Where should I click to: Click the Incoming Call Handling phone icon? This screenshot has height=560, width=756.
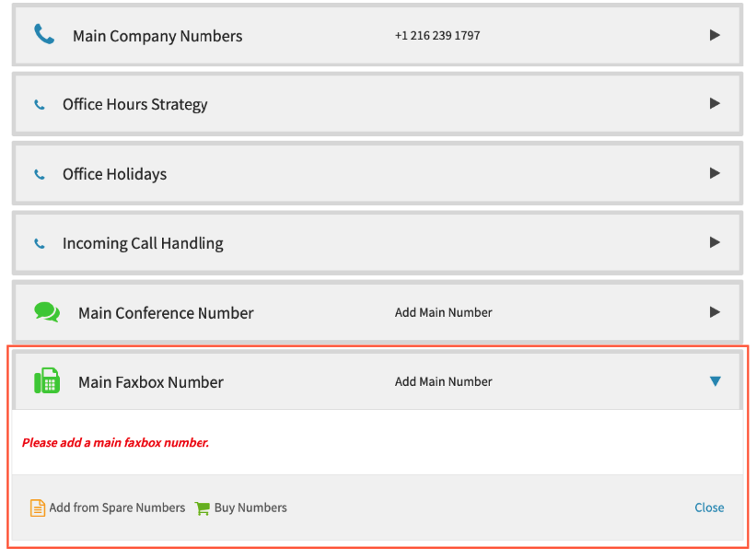point(40,243)
